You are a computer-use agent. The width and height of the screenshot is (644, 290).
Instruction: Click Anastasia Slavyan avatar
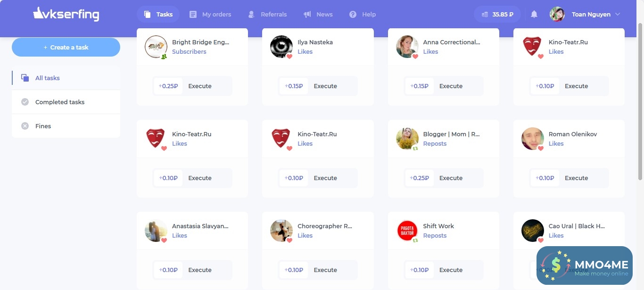(x=156, y=231)
